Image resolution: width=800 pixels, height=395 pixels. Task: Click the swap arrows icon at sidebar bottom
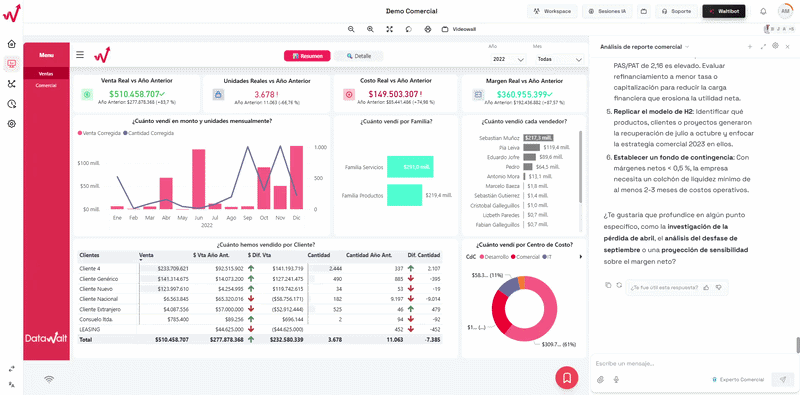(x=12, y=368)
